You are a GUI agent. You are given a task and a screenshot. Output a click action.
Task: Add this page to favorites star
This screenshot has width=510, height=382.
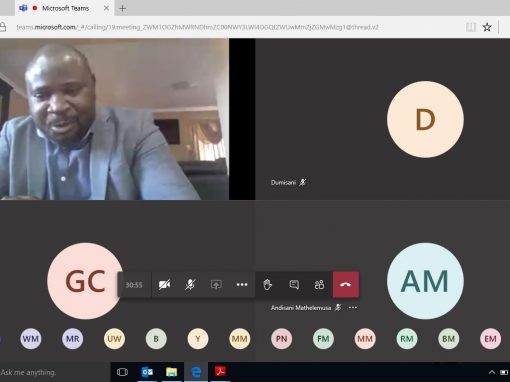click(487, 27)
